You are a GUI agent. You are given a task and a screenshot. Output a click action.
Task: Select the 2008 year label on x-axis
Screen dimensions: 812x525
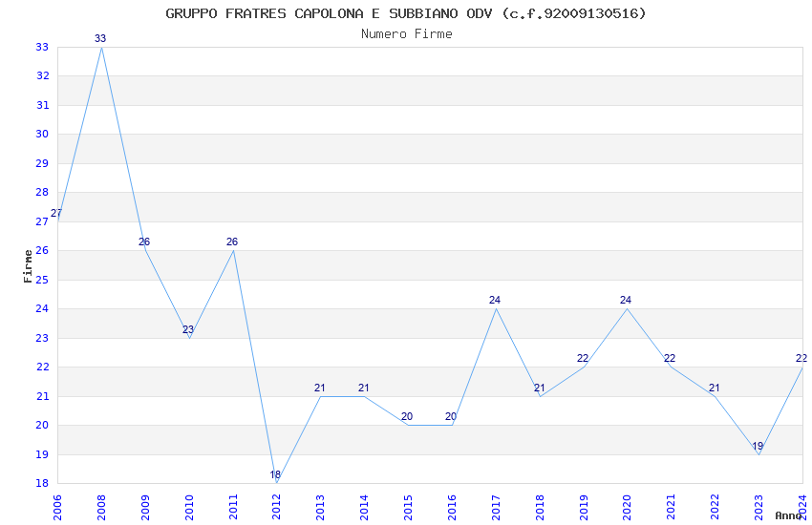101,507
